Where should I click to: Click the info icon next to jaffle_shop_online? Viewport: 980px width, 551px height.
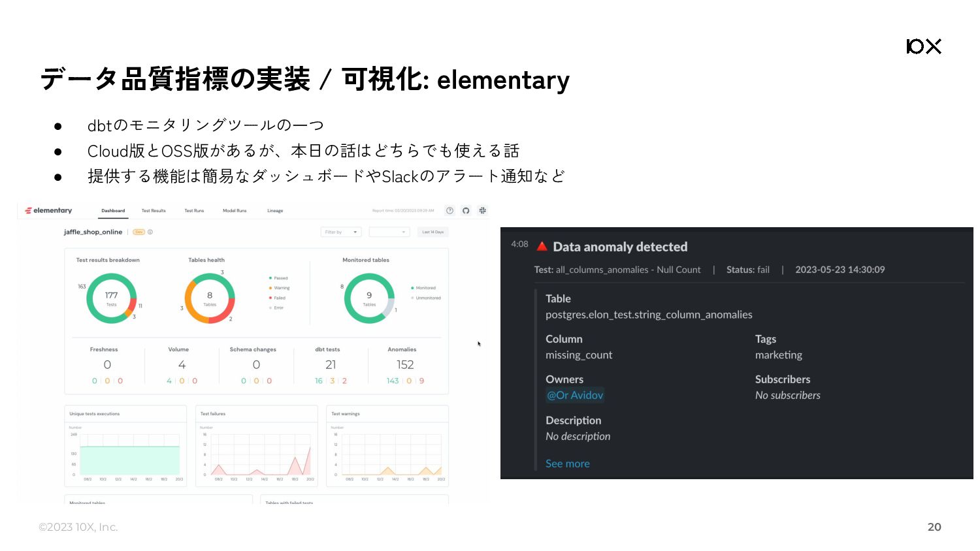(x=150, y=232)
